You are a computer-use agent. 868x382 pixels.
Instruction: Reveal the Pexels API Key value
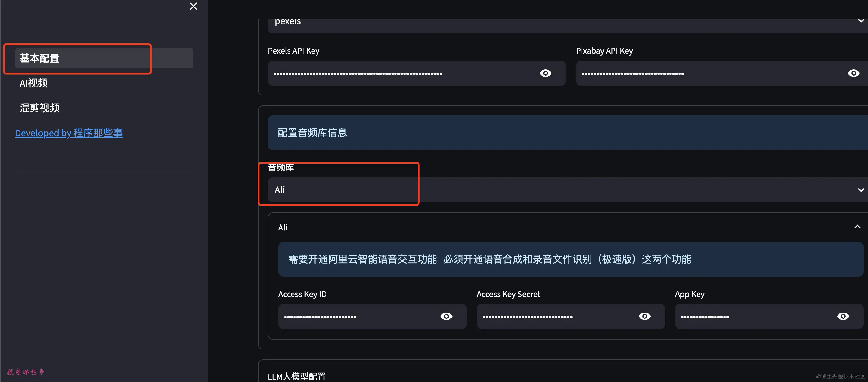545,73
